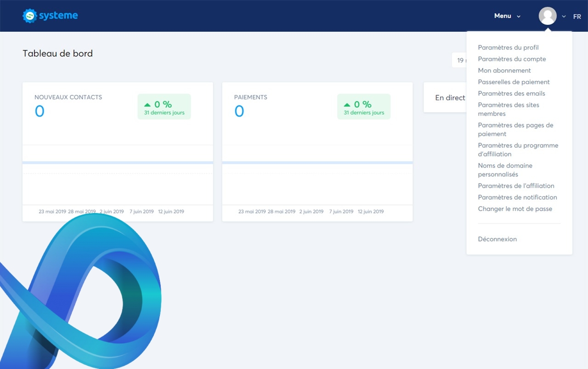Click the En direct panel title
The width and height of the screenshot is (588, 369).
(x=450, y=98)
